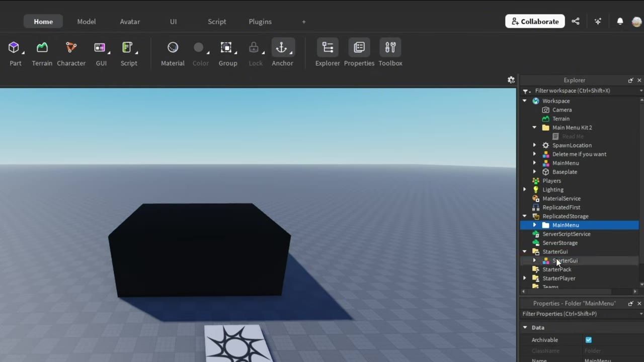Open the notifications bell
644x362 pixels.
click(620, 22)
